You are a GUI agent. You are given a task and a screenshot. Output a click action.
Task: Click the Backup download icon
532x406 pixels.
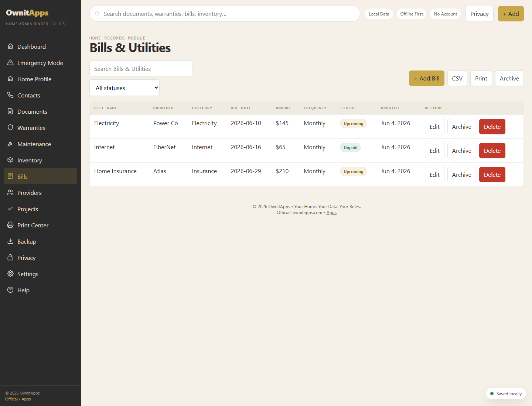coord(10,241)
